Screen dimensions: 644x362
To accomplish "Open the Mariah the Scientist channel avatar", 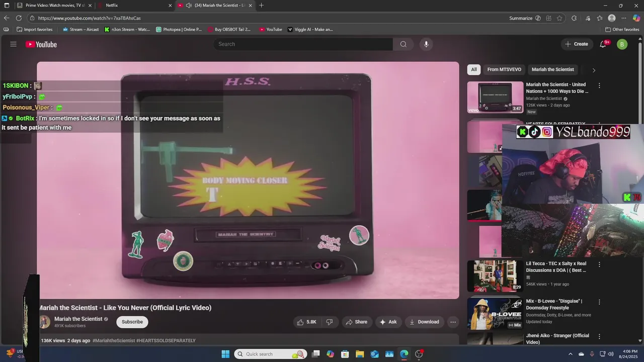I will tap(44, 322).
